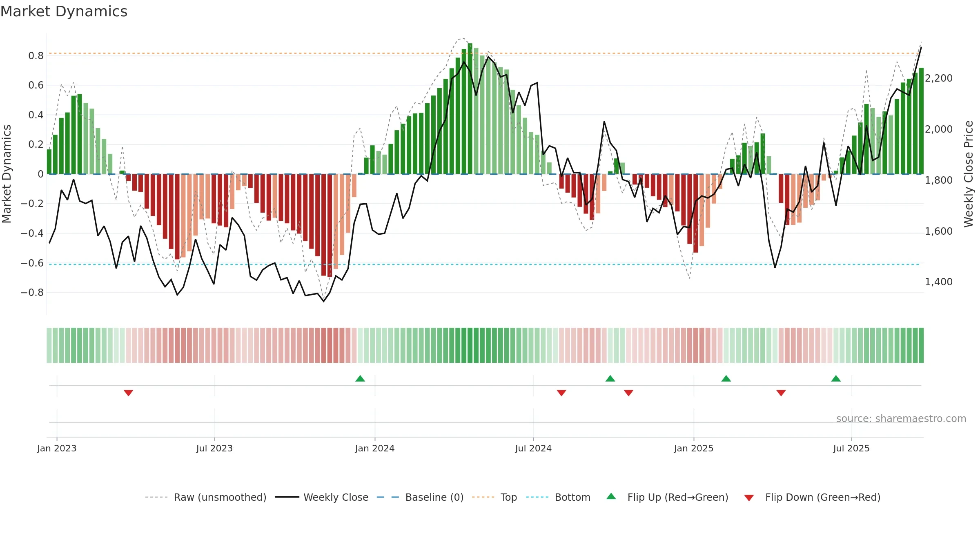The width and height of the screenshot is (980, 551).
Task: Click the Market Dynamics y-axis title
Action: (x=7, y=174)
